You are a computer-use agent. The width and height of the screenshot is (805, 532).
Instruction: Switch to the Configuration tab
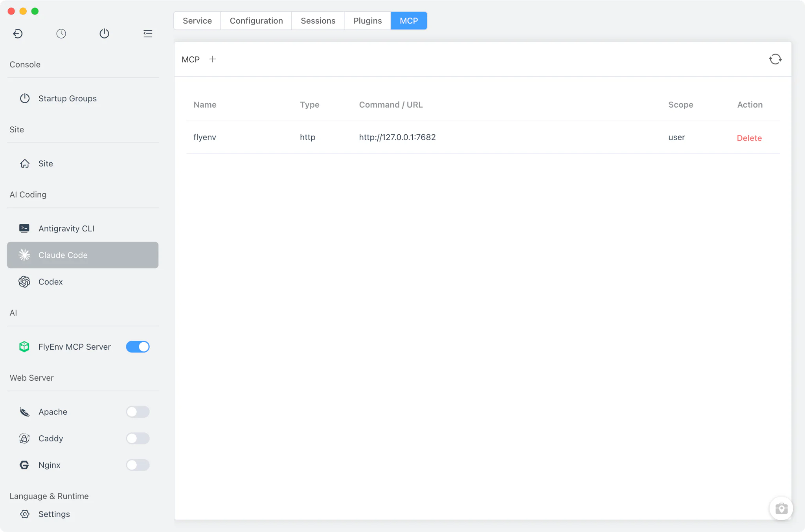(x=256, y=21)
